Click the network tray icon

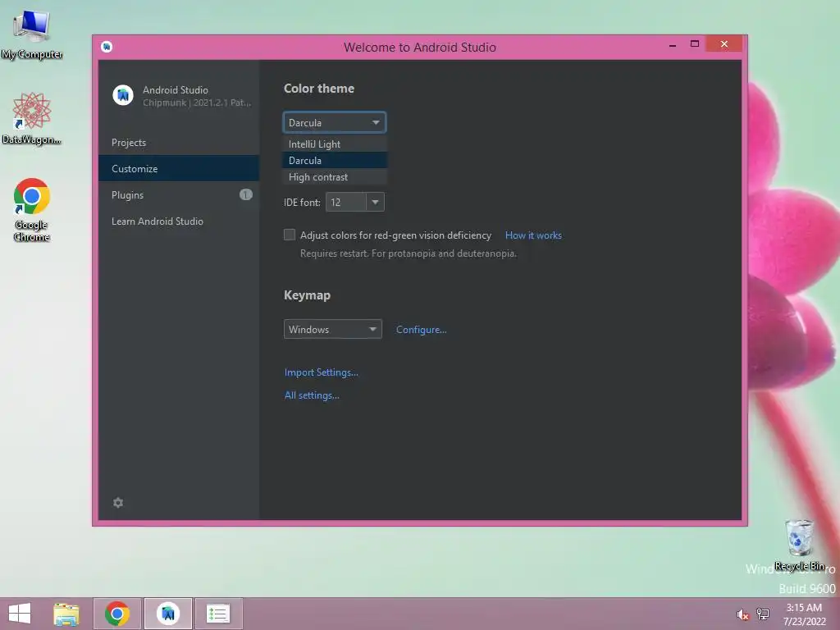[x=763, y=614]
